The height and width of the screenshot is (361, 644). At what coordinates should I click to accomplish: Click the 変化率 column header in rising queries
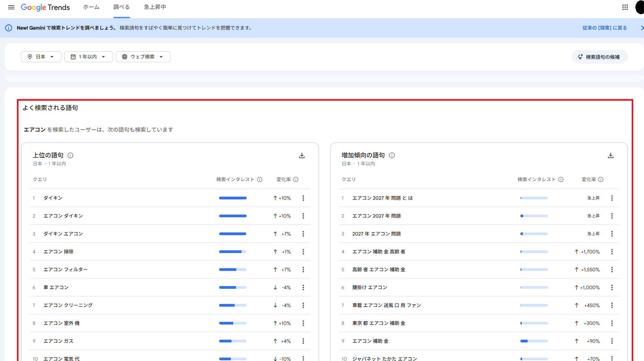tap(589, 179)
